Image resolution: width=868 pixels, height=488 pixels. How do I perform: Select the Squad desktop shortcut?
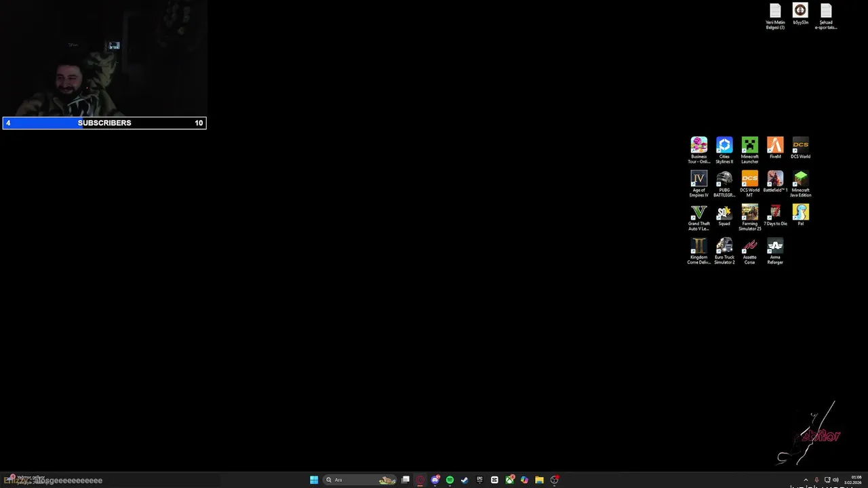(724, 216)
